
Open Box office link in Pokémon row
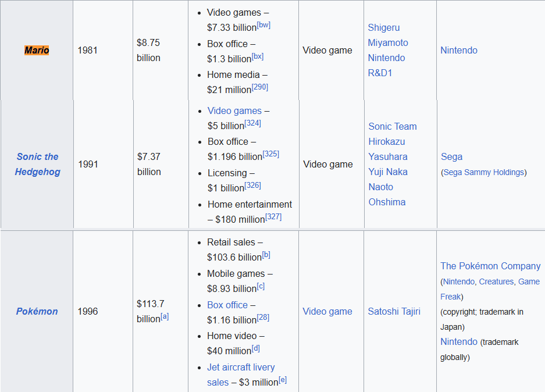[227, 305]
